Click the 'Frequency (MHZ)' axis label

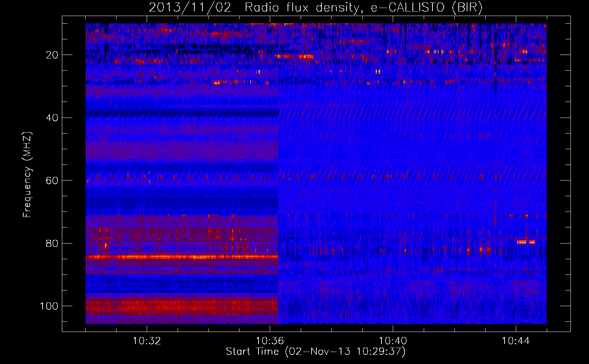[27, 174]
